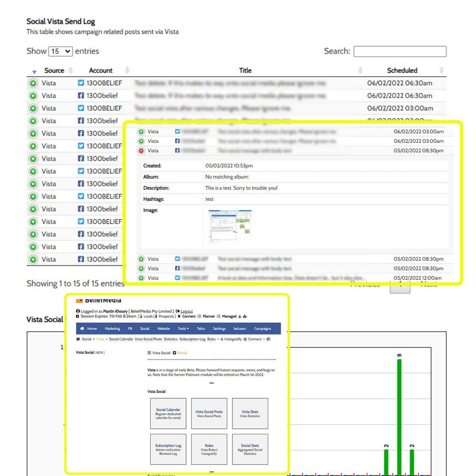Click into the Search input field
This screenshot has height=476, width=476.
pyautogui.click(x=400, y=51)
